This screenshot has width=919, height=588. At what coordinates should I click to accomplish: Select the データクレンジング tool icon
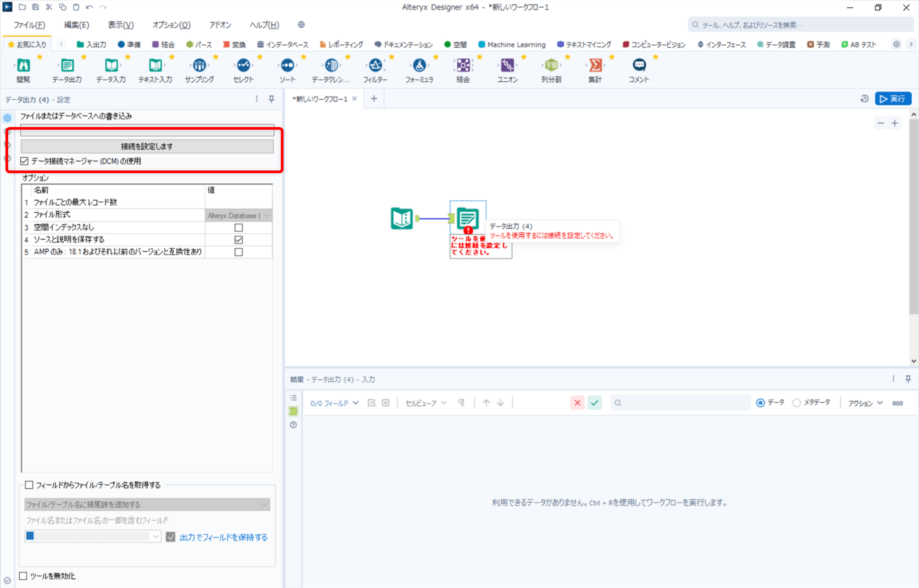click(331, 66)
